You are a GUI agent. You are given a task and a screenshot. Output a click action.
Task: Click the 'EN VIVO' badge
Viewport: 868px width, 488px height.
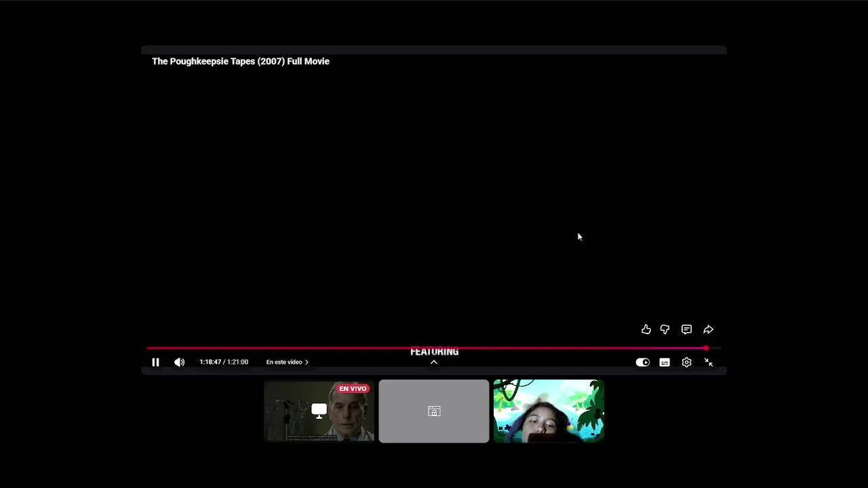[353, 388]
